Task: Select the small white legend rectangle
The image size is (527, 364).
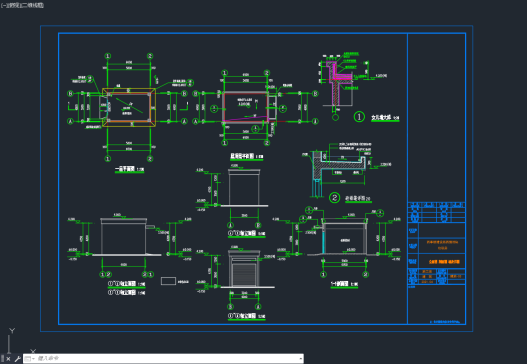Action: point(168,281)
